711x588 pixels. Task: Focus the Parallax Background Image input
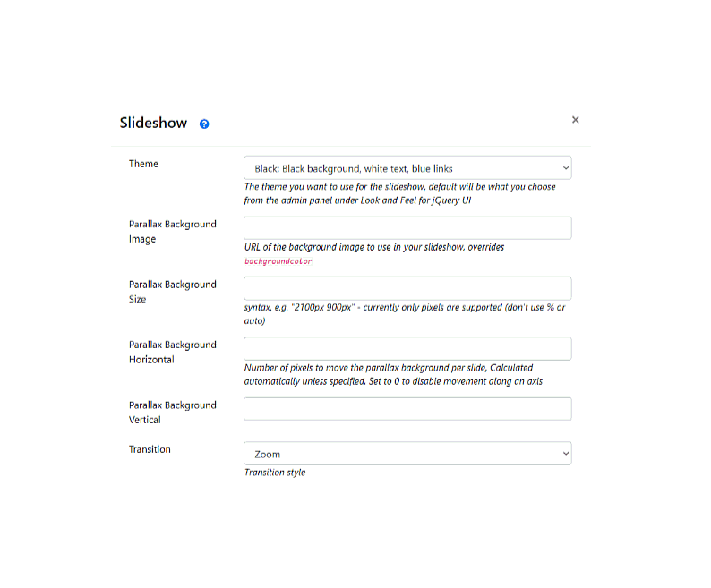tap(407, 228)
